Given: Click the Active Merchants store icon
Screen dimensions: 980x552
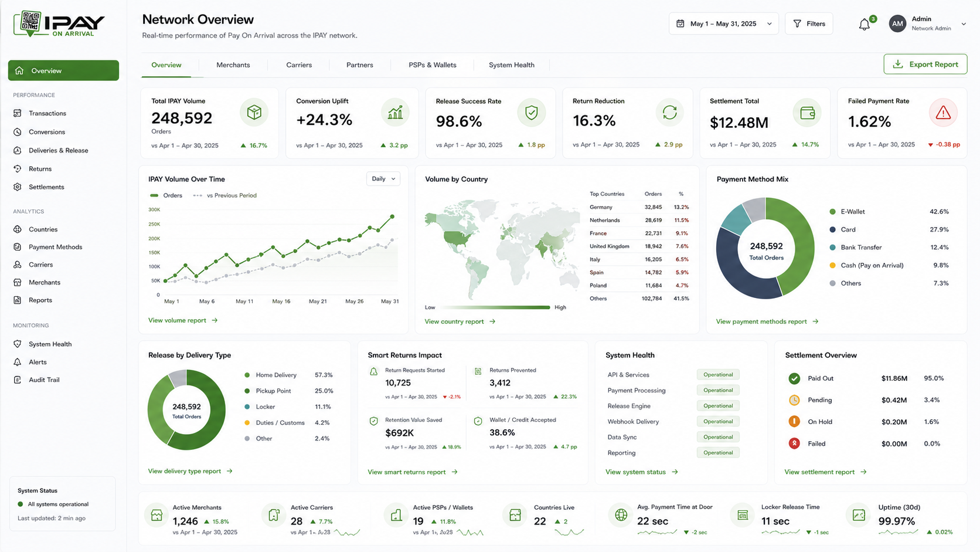Looking at the screenshot, I should [x=156, y=516].
